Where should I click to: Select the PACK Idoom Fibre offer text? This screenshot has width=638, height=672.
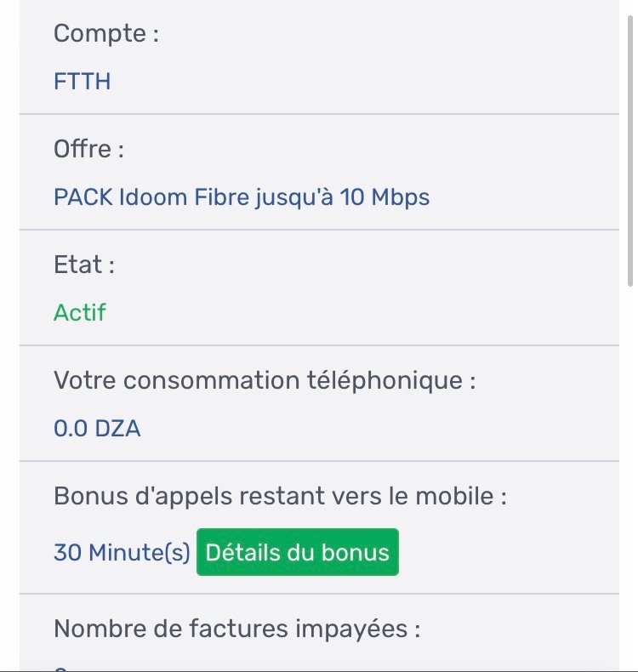click(x=241, y=197)
